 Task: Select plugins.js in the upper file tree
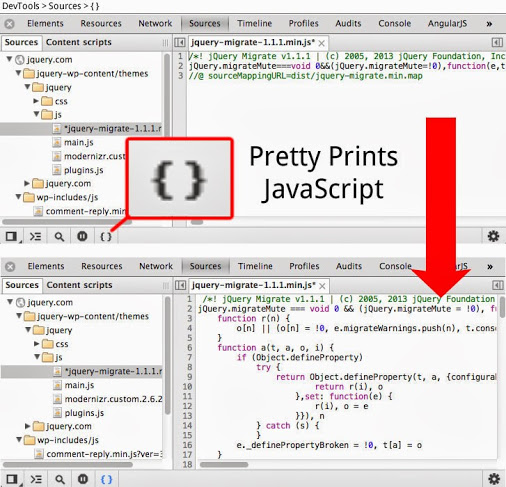[x=84, y=170]
